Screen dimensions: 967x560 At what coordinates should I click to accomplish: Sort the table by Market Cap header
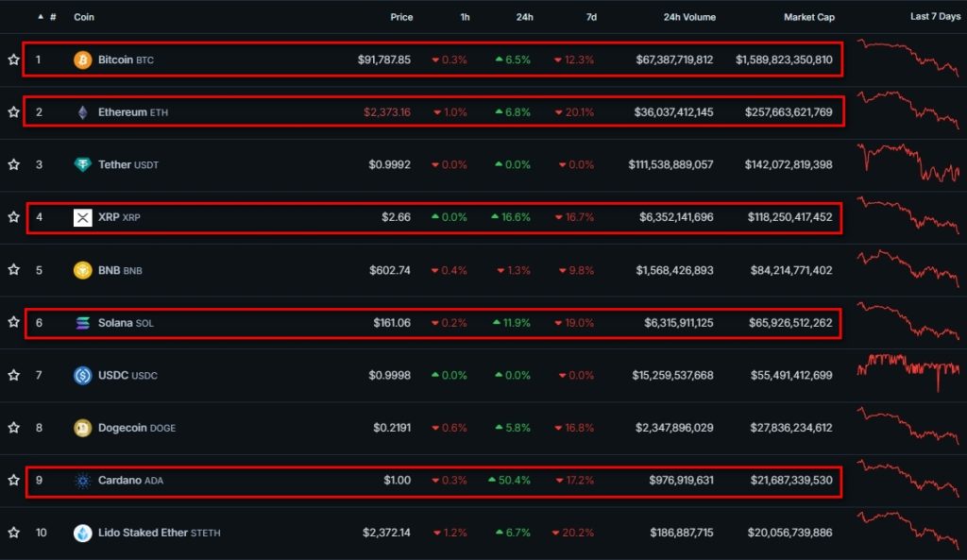[809, 16]
